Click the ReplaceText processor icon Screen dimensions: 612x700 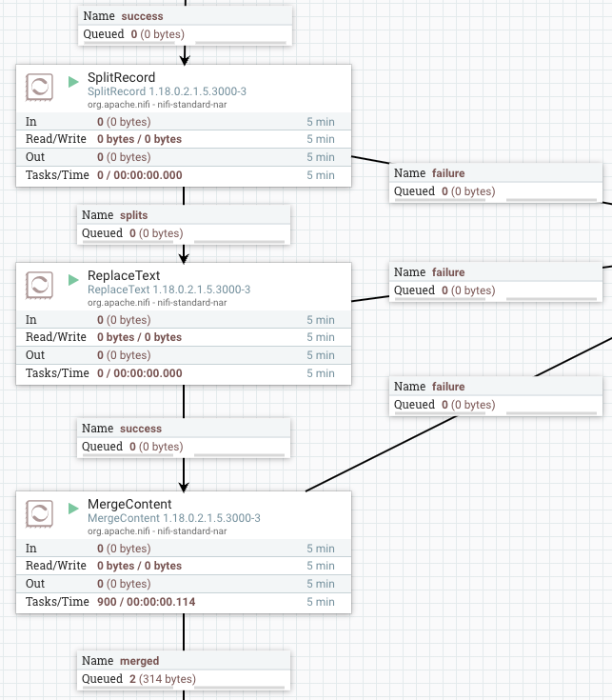click(x=39, y=286)
